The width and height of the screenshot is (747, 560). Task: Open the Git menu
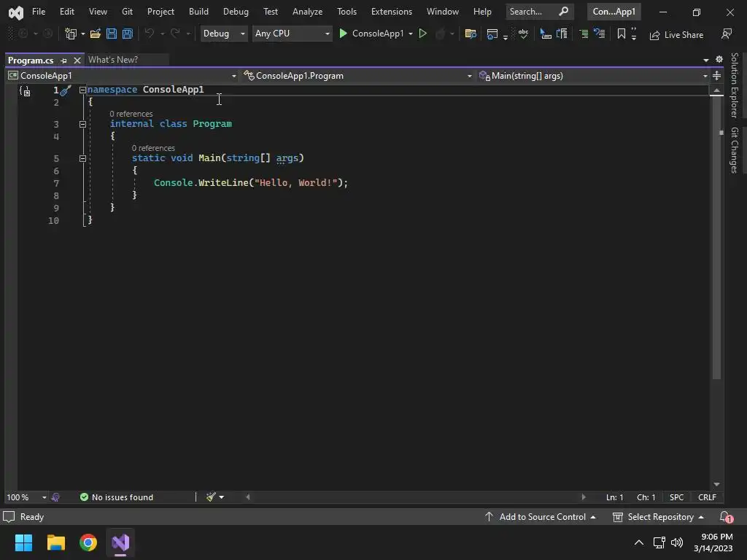[x=127, y=12]
